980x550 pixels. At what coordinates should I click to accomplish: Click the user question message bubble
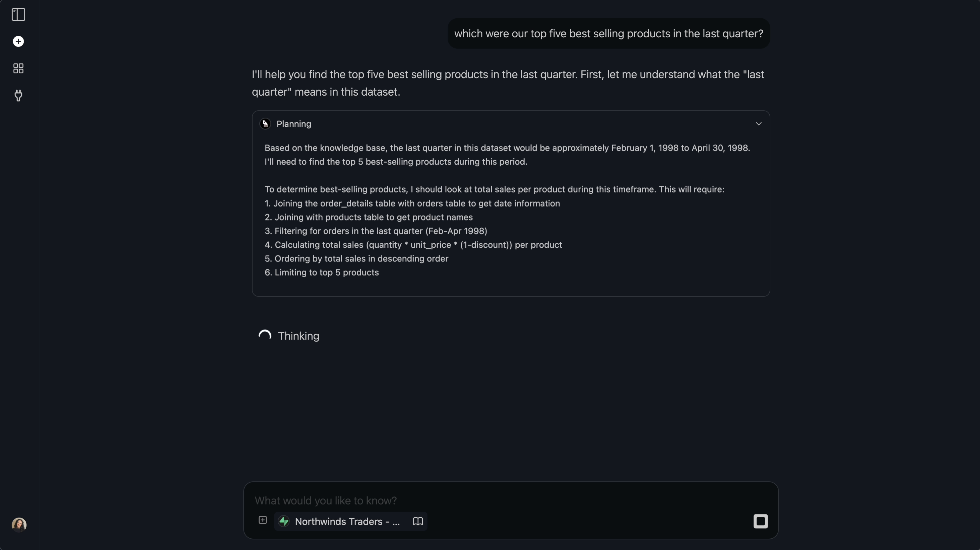click(608, 33)
